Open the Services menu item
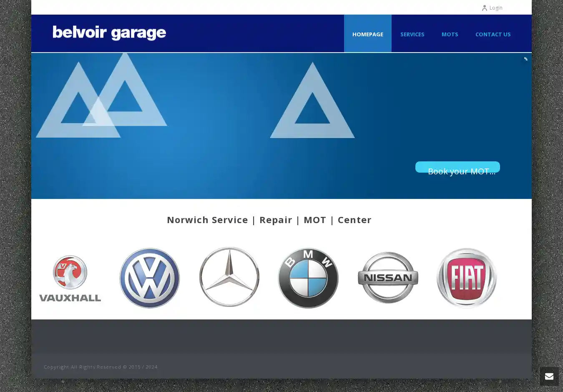Image resolution: width=563 pixels, height=392 pixels. coord(412,34)
